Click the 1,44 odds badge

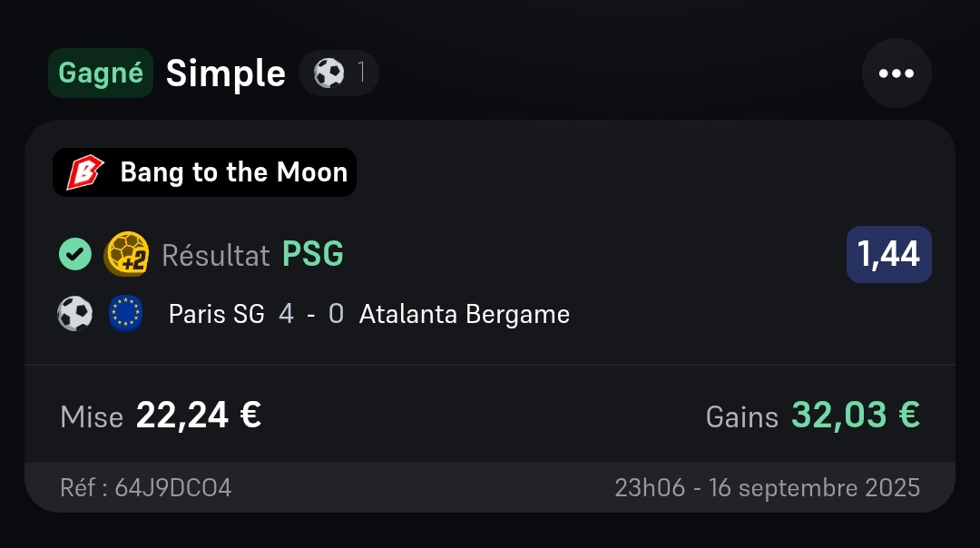coord(888,255)
